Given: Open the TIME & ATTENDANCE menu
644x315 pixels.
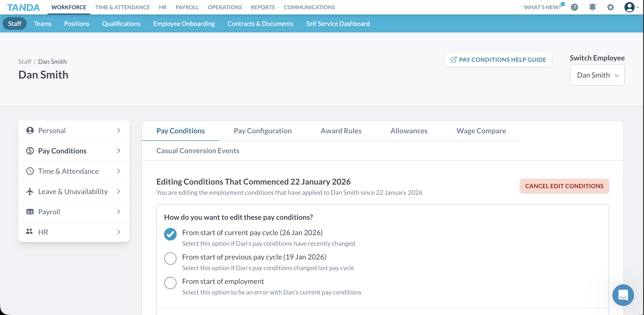Looking at the screenshot, I should (123, 7).
